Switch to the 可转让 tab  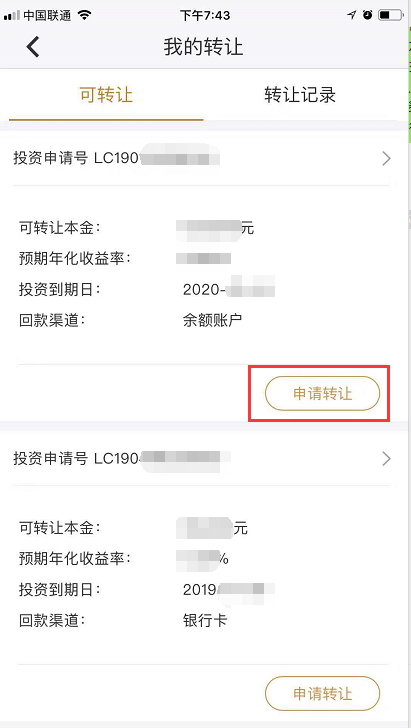[106, 95]
